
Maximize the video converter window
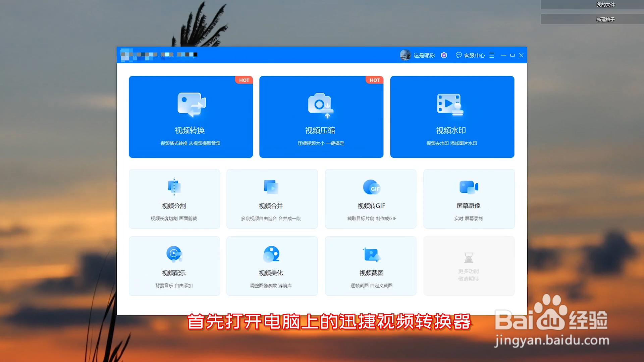click(x=512, y=55)
